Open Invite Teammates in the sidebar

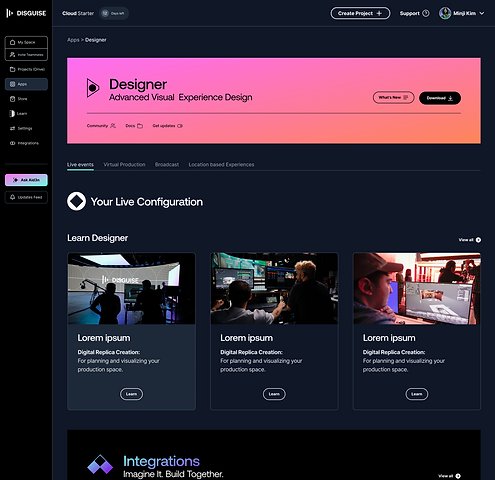[26, 54]
